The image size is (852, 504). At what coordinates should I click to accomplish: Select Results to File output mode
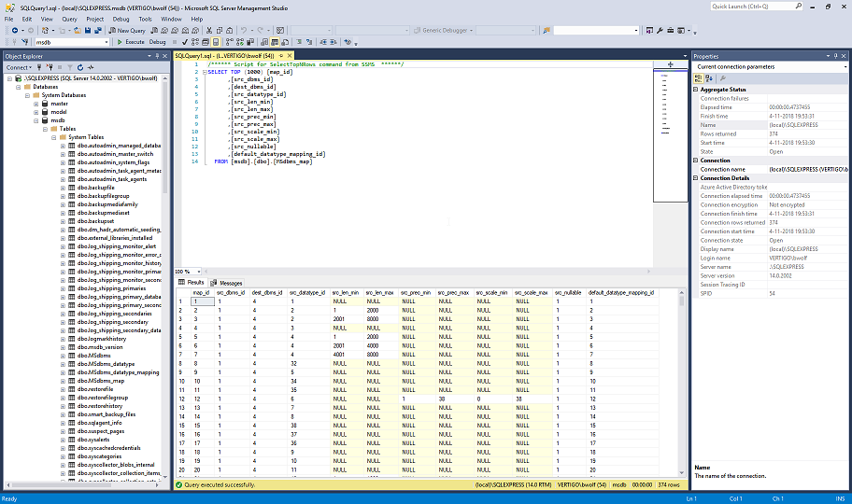(x=285, y=42)
